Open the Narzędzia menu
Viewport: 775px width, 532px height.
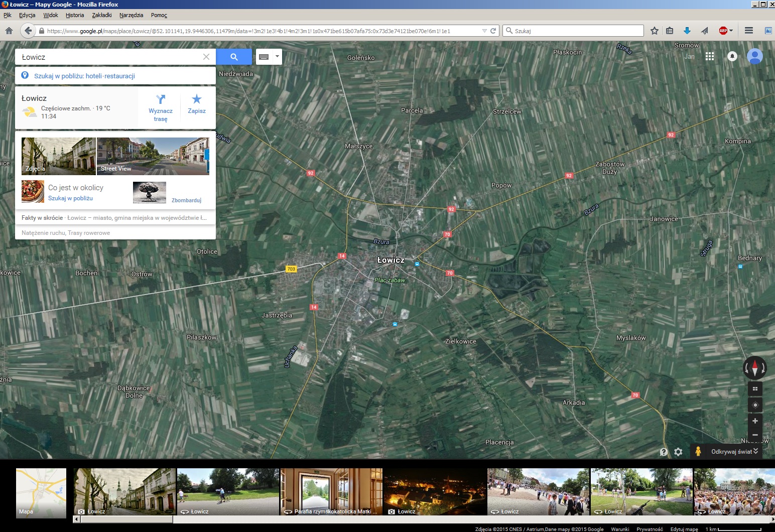click(x=131, y=15)
